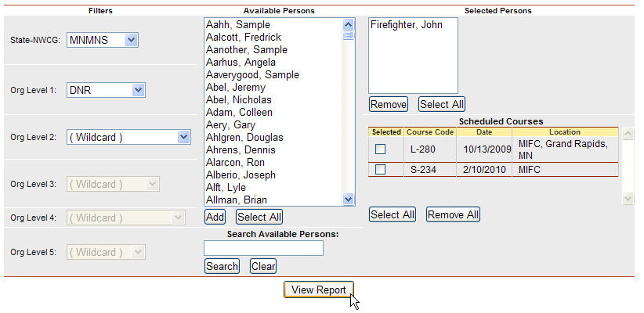
Task: Open the Org Level 2 dropdown
Action: point(128,137)
